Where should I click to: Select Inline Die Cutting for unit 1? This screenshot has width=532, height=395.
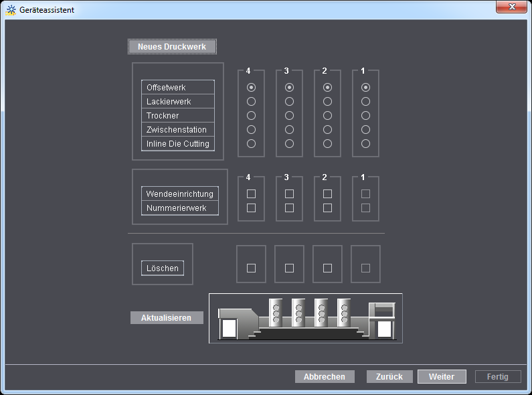[366, 144]
